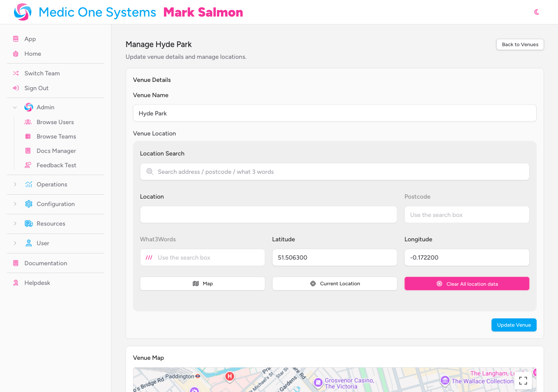
Task: Select the Map button icon
Action: point(195,284)
